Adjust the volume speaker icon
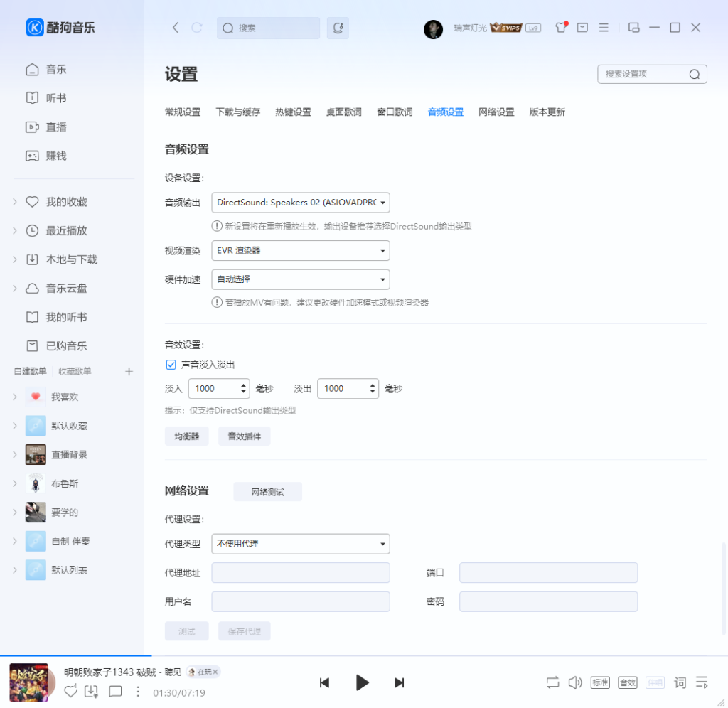The height and width of the screenshot is (708, 728). point(575,682)
